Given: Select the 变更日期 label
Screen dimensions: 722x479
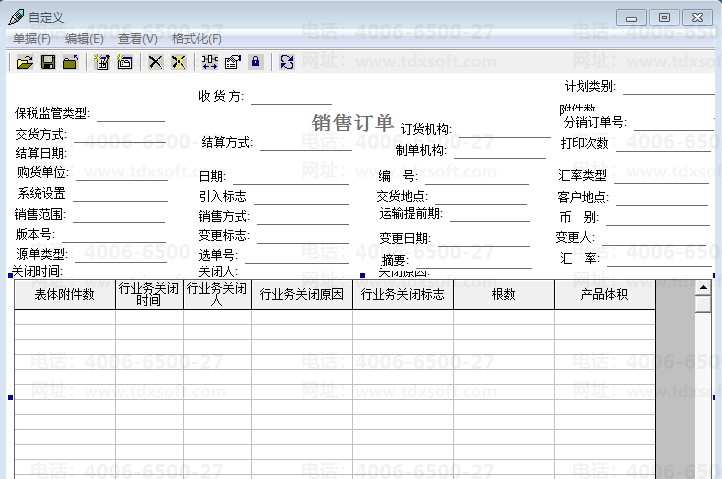Looking at the screenshot, I should (405, 238).
